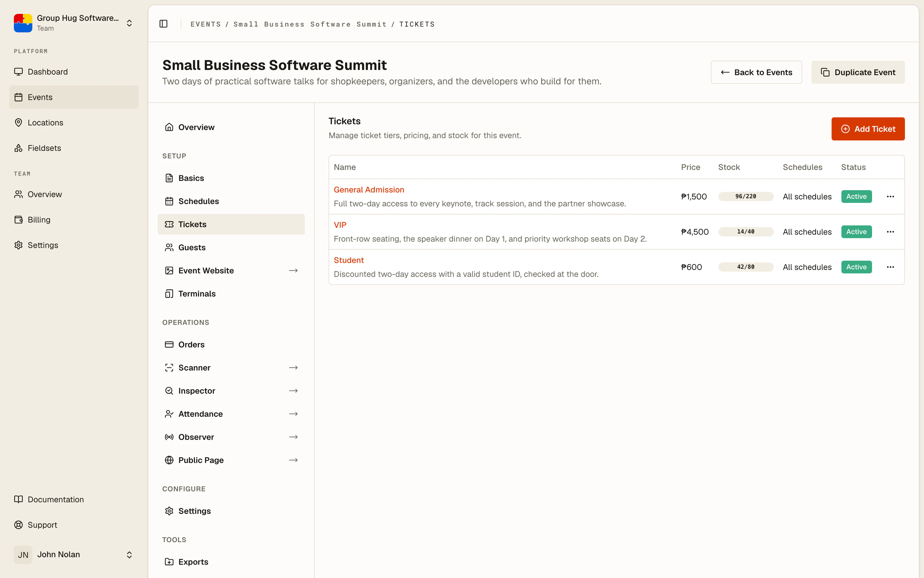
Task: Open the General Admission ticket link
Action: 369,190
